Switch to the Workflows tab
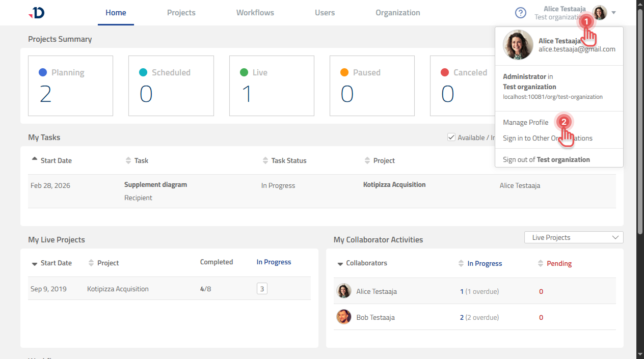Screen dimensions: 644x359 [255, 13]
